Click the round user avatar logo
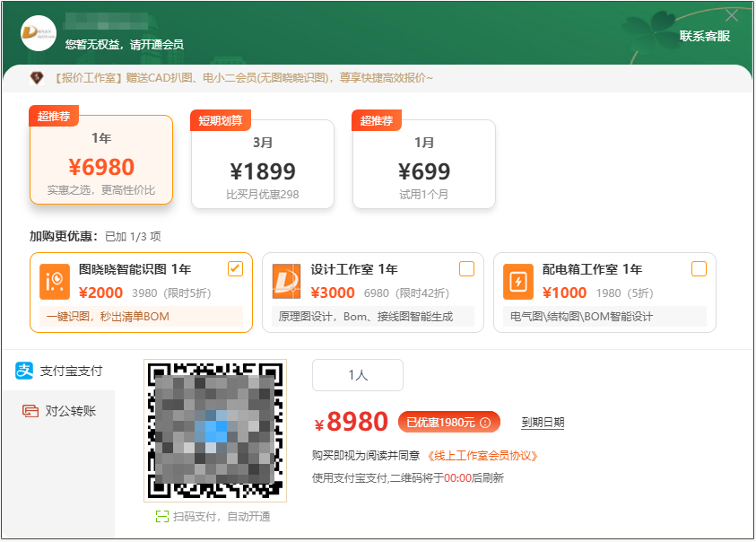 pyautogui.click(x=39, y=33)
